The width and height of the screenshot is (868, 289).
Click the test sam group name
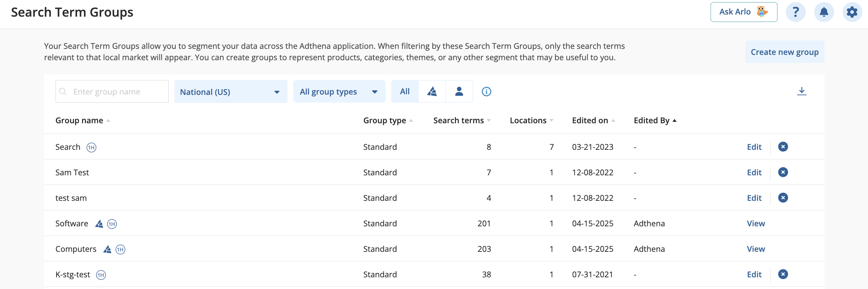click(71, 198)
